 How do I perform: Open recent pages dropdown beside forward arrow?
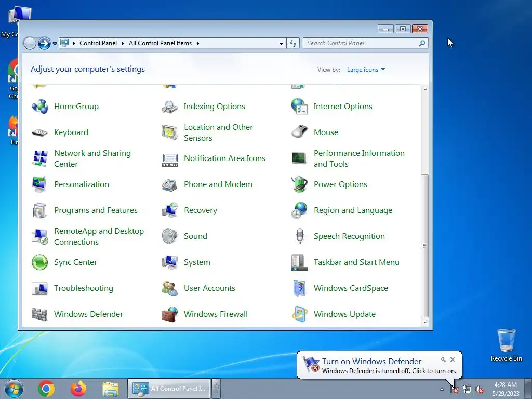point(55,44)
